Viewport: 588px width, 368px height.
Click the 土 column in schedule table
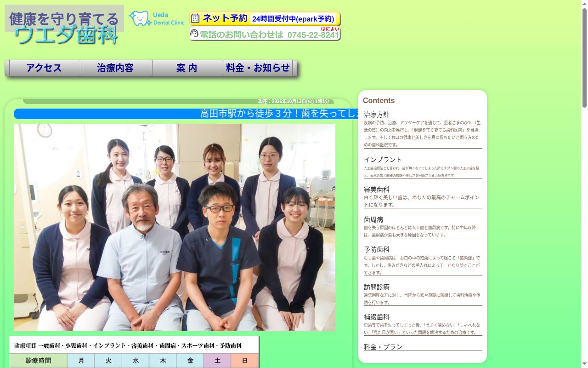click(x=217, y=361)
